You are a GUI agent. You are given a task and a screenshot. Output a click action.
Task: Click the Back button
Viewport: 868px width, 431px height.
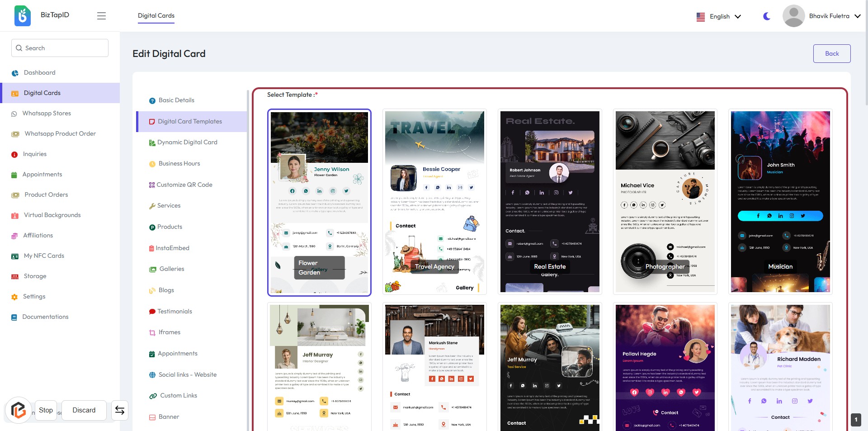[x=831, y=53]
